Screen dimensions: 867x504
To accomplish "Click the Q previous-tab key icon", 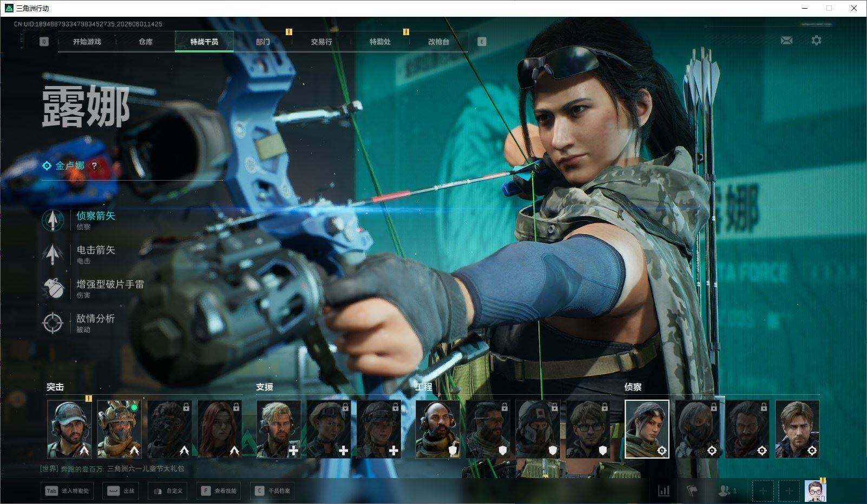I will pyautogui.click(x=44, y=42).
